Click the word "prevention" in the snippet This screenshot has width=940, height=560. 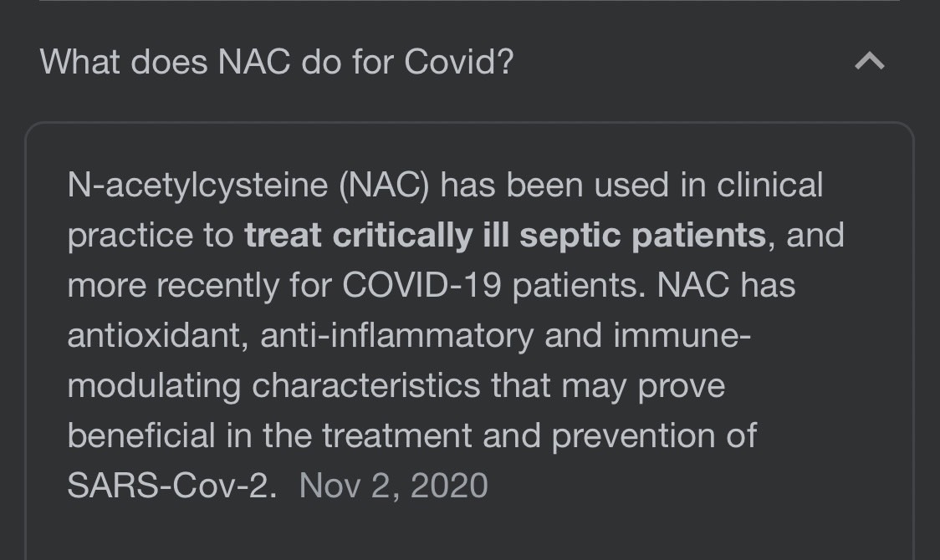coord(633,435)
